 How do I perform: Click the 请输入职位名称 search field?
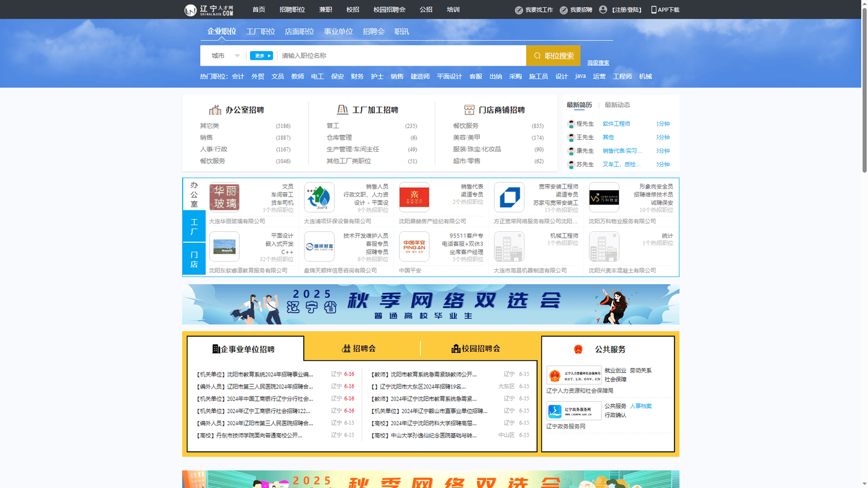click(x=401, y=55)
